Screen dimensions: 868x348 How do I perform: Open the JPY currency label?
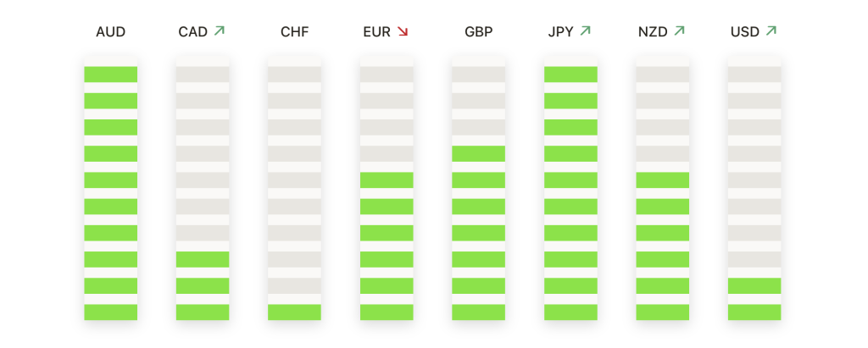pyautogui.click(x=560, y=32)
